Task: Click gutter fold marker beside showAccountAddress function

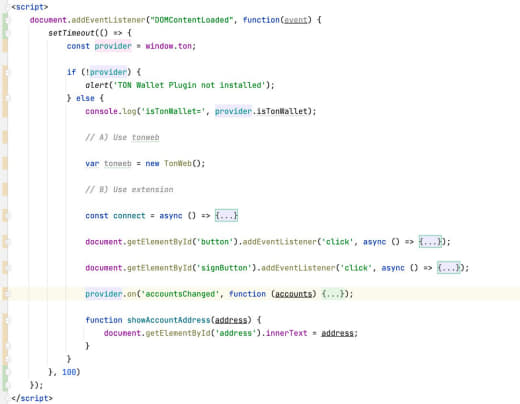Action: point(6,320)
